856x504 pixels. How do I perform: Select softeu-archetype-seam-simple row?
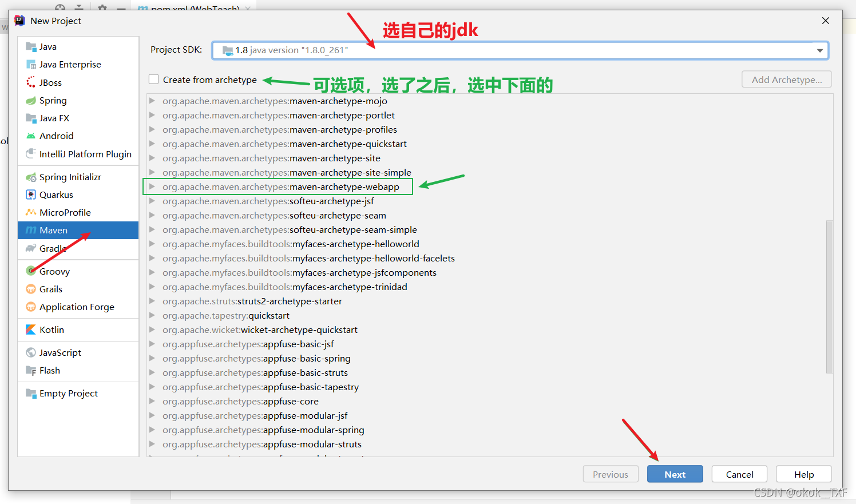(486, 230)
